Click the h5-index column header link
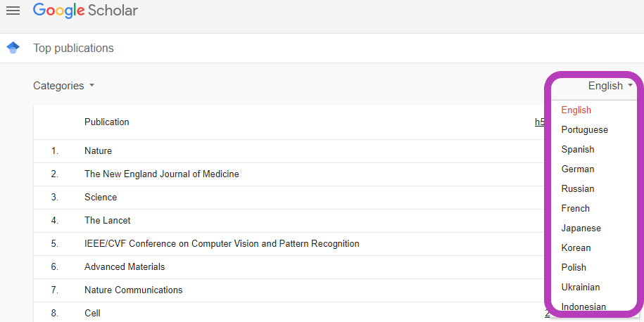Image resolution: width=644 pixels, height=322 pixels. [x=540, y=122]
